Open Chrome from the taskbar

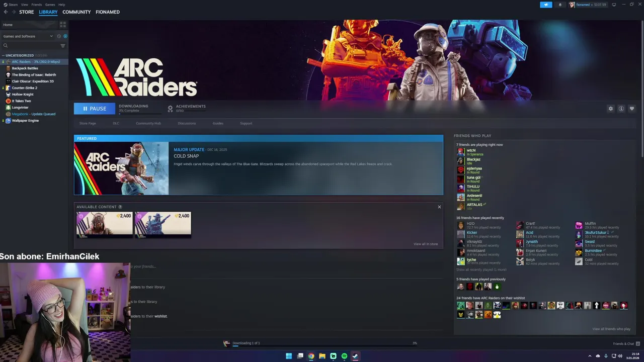click(311, 356)
